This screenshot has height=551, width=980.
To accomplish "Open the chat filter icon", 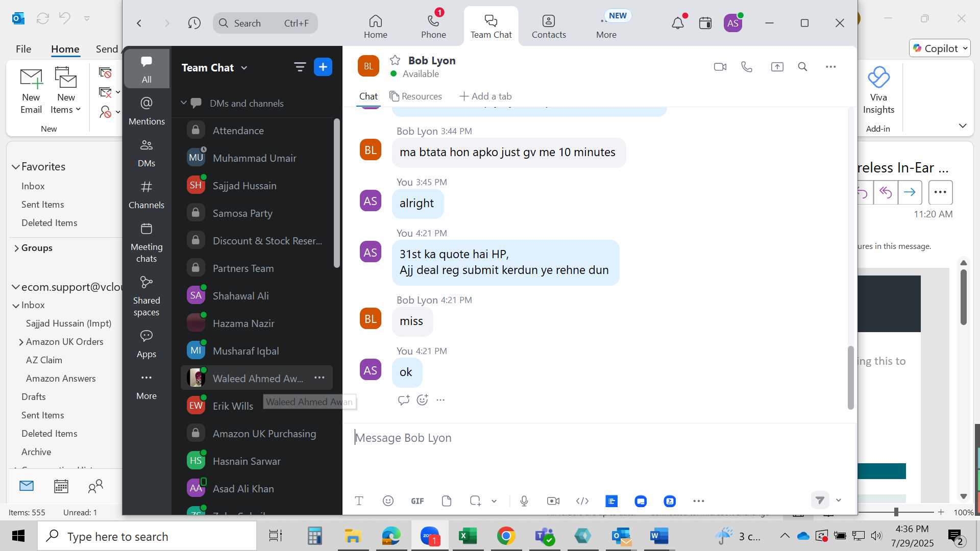I will click(300, 67).
